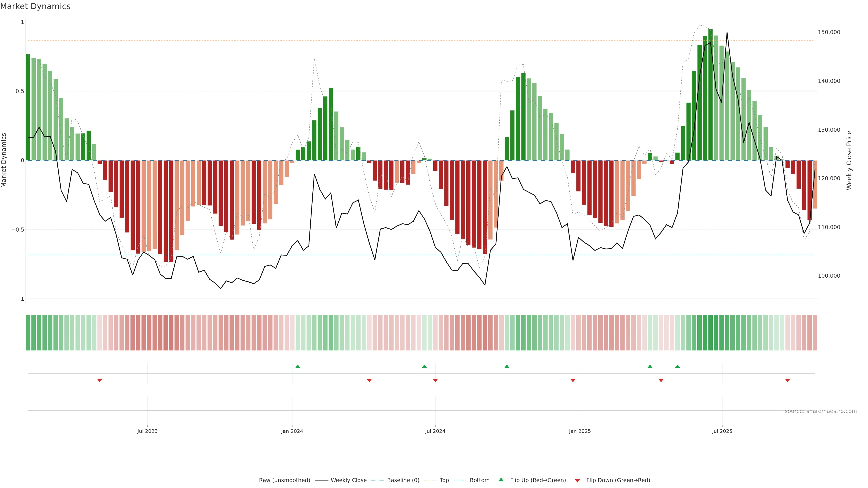
Task: Click the green triangle icon in the legend
Action: click(501, 480)
